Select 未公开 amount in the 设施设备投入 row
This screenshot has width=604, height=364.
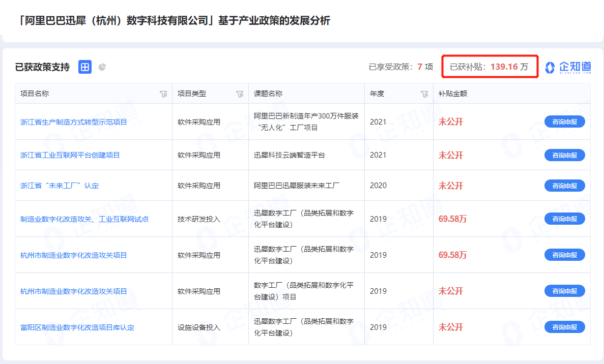pos(451,327)
